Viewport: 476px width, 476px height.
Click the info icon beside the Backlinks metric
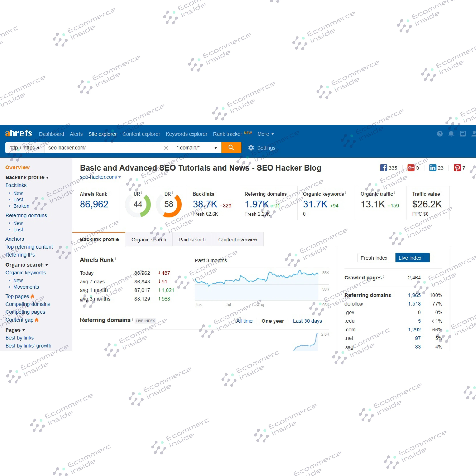tap(216, 193)
